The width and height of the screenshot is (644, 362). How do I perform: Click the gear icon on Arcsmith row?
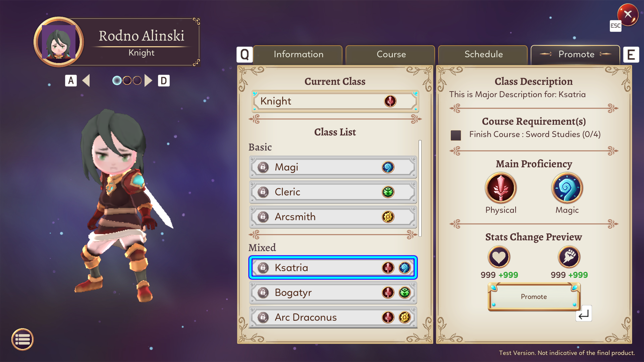pyautogui.click(x=388, y=217)
